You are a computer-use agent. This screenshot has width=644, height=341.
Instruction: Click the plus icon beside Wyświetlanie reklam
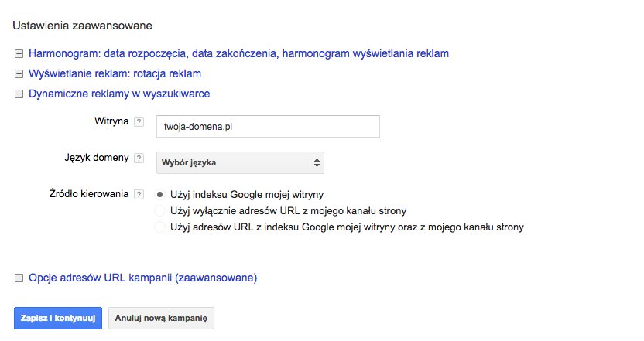tap(19, 74)
